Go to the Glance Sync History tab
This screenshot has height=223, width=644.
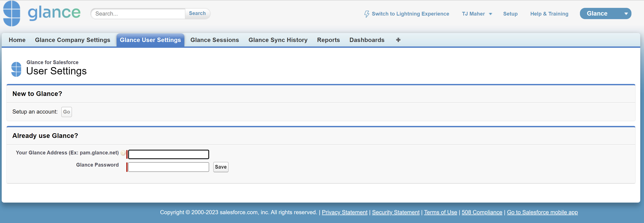pos(278,40)
